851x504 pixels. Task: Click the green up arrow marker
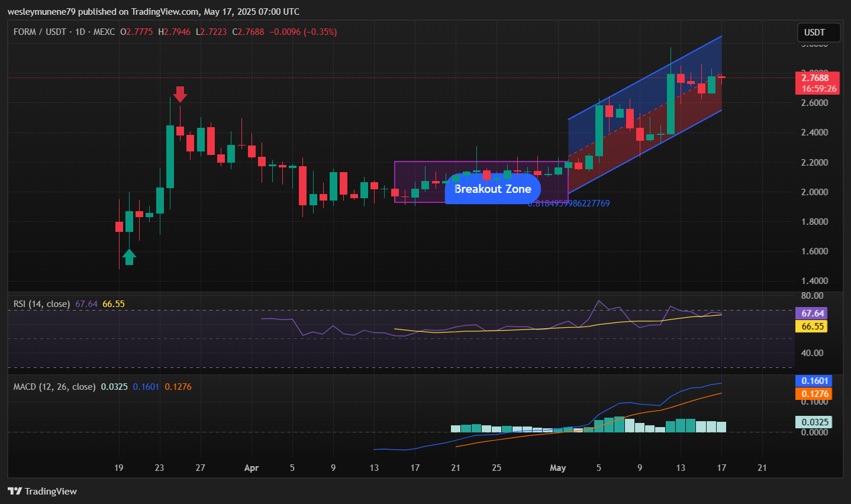(x=129, y=257)
